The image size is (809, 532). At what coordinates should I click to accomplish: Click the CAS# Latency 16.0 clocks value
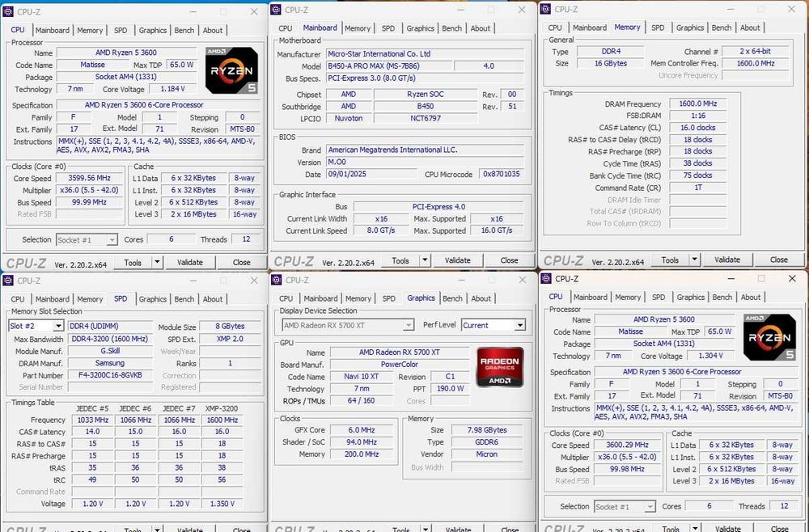(697, 127)
